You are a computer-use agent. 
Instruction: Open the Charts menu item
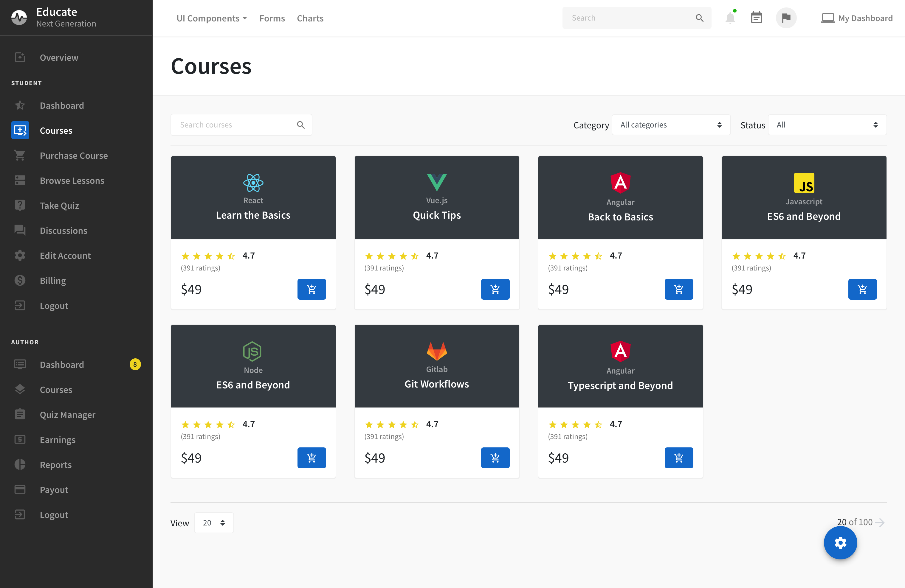pos(310,18)
